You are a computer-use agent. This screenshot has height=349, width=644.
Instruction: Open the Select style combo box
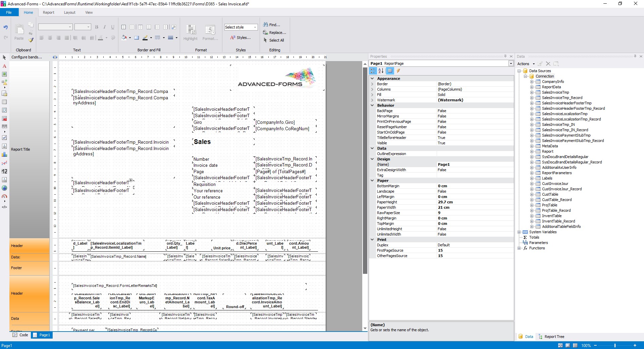[241, 27]
